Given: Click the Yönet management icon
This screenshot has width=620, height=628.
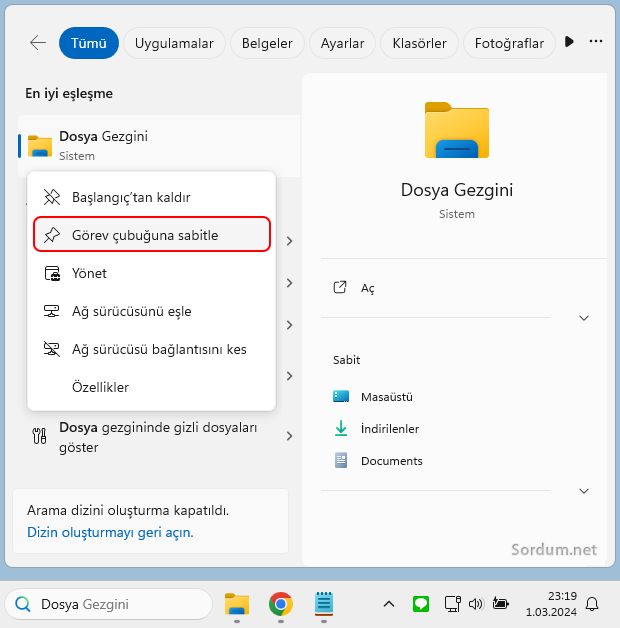Looking at the screenshot, I should point(52,274).
